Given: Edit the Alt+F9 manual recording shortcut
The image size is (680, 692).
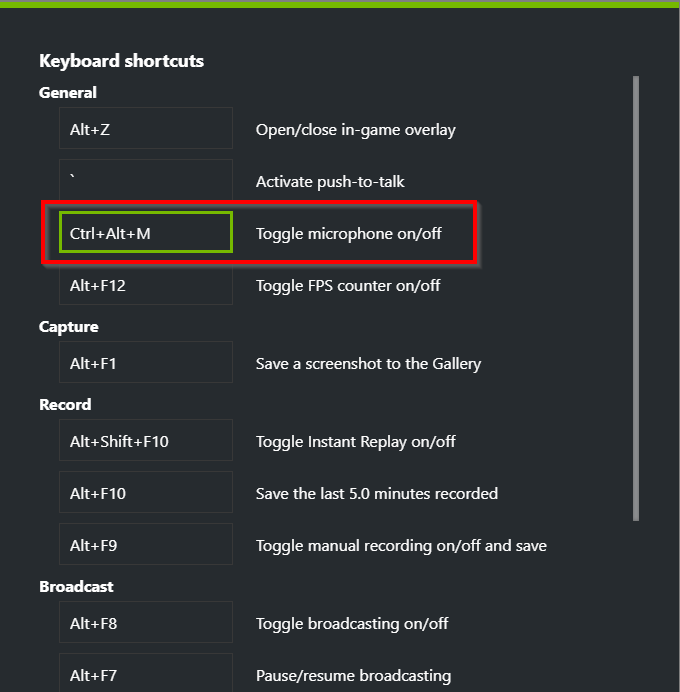Looking at the screenshot, I should tap(146, 545).
